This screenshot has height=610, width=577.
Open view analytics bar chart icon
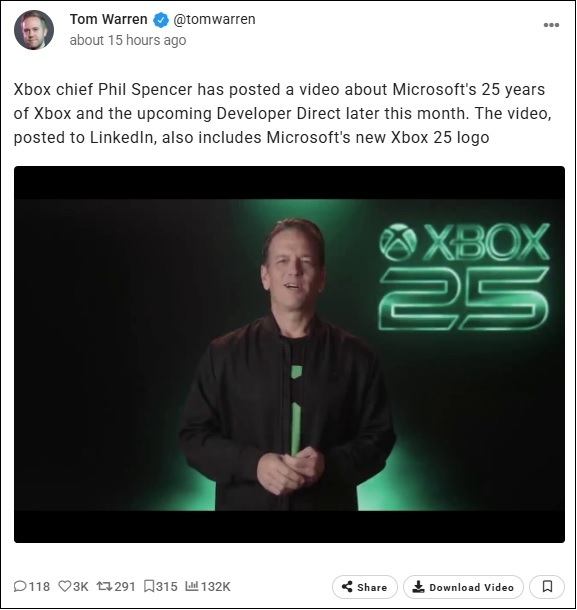point(192,586)
